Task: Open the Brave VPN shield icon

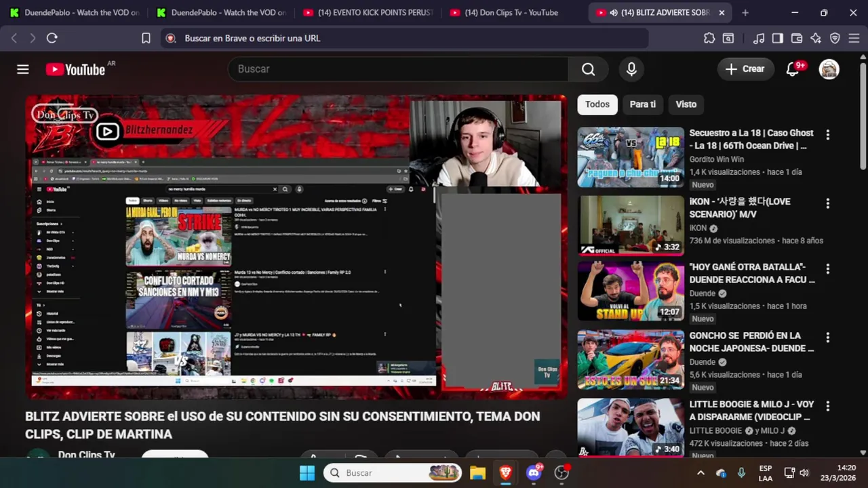Action: point(835,38)
